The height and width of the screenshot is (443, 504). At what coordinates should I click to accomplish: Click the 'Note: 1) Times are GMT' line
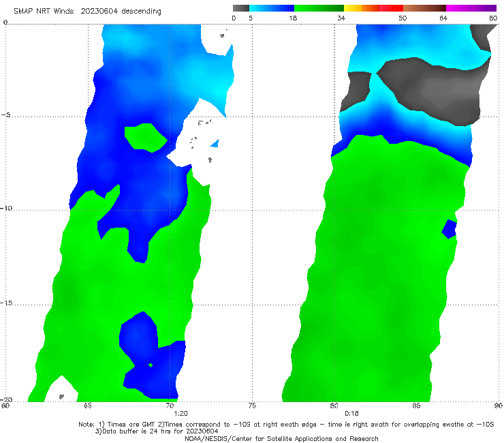(286, 425)
